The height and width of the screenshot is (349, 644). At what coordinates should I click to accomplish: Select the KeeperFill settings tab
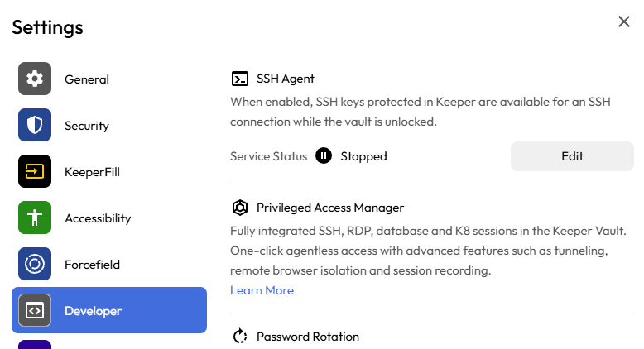(92, 172)
